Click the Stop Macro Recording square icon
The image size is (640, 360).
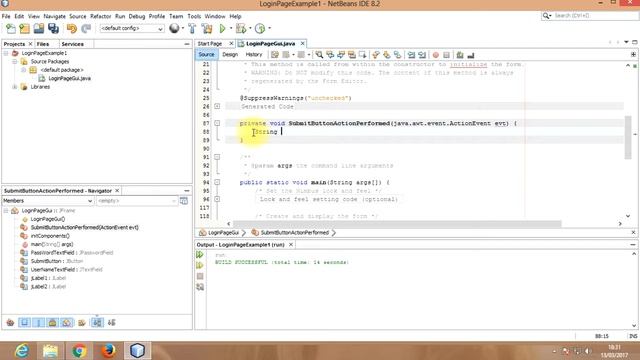(447, 55)
